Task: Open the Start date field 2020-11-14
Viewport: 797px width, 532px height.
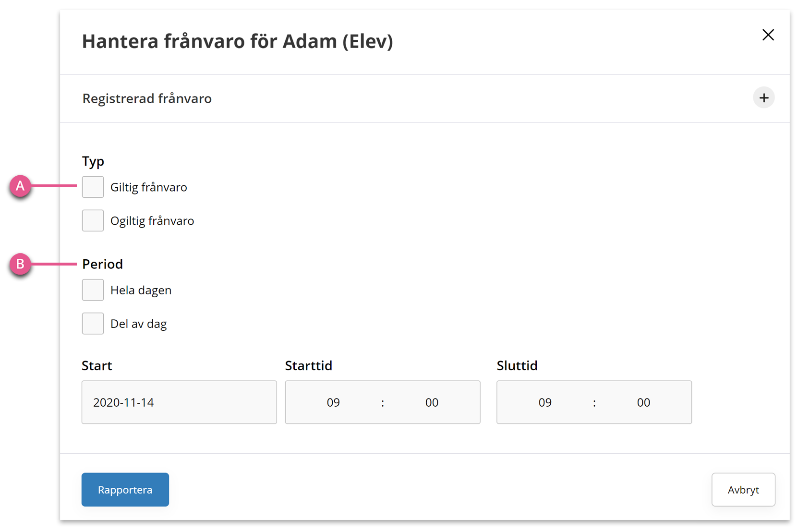Action: click(179, 402)
